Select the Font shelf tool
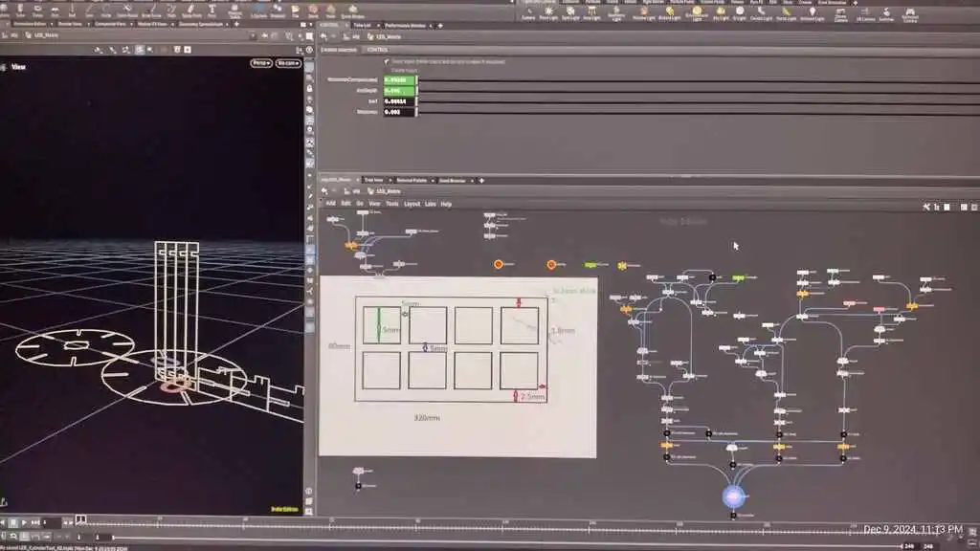Screen dimensions: 980x551 point(212,11)
